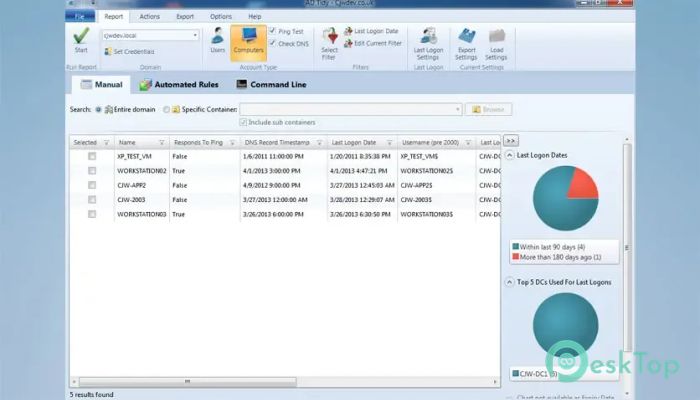Click the vertical scrollbar of the chart panel
Viewport: 700px width, 400px height.
click(x=627, y=247)
